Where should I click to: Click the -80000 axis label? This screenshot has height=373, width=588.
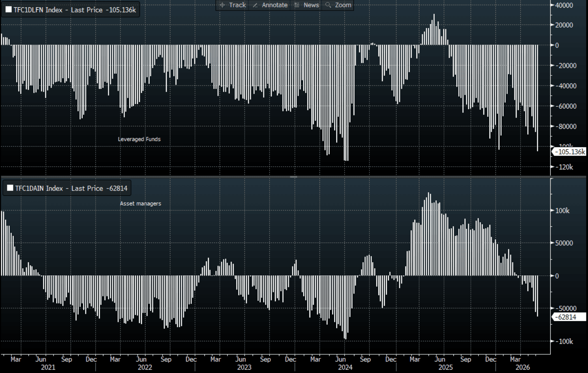point(566,126)
